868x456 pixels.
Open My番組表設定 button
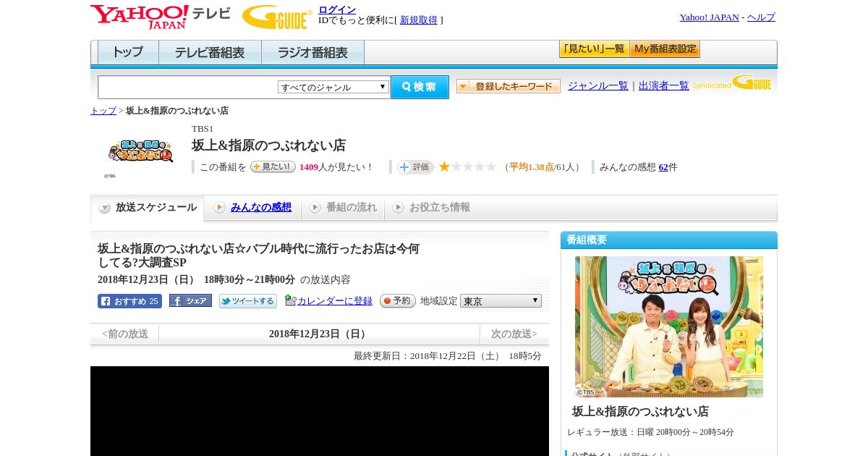coord(665,49)
